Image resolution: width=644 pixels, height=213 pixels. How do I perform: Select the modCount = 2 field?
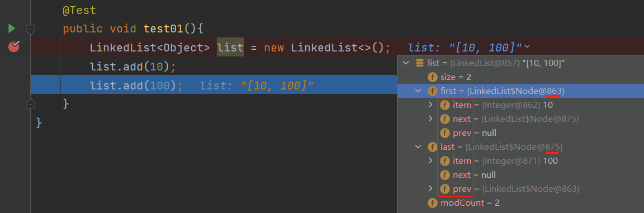521,203
